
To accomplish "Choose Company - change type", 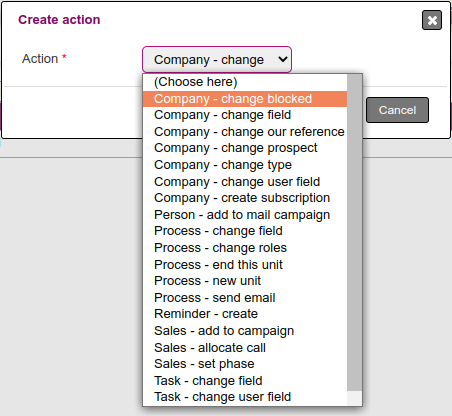I will [245, 165].
